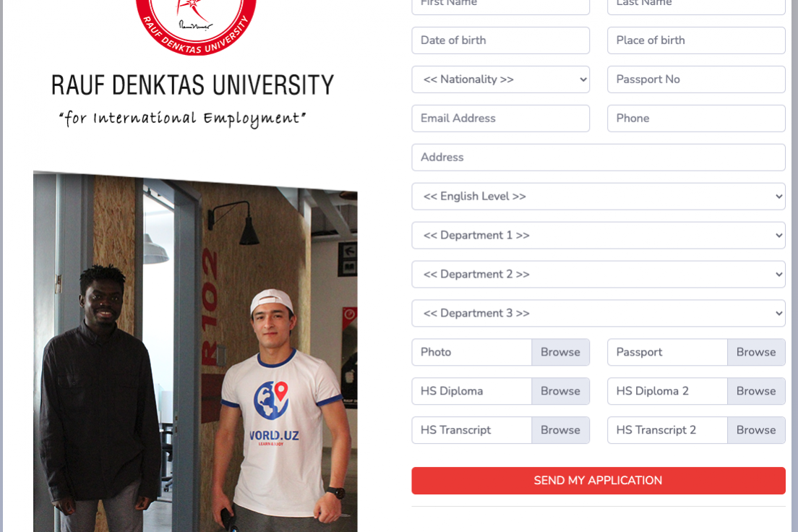798x532 pixels.
Task: Expand the English Level dropdown
Action: click(x=598, y=197)
